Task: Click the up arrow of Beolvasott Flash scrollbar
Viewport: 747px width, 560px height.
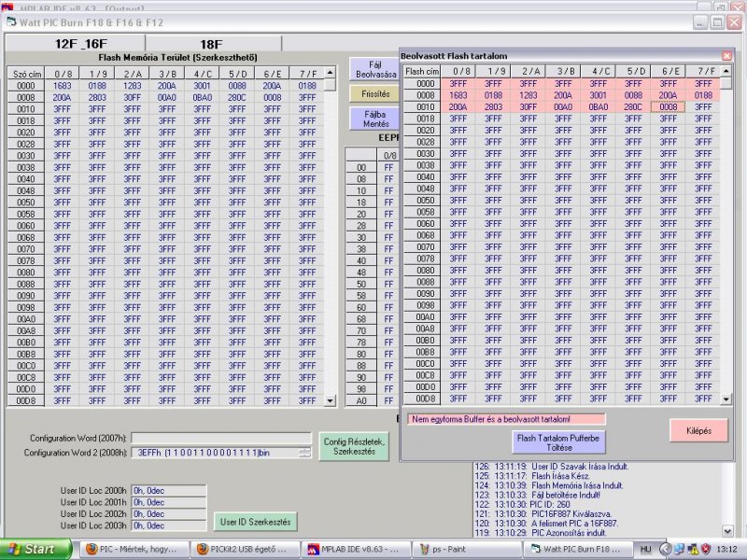Action: pyautogui.click(x=726, y=71)
